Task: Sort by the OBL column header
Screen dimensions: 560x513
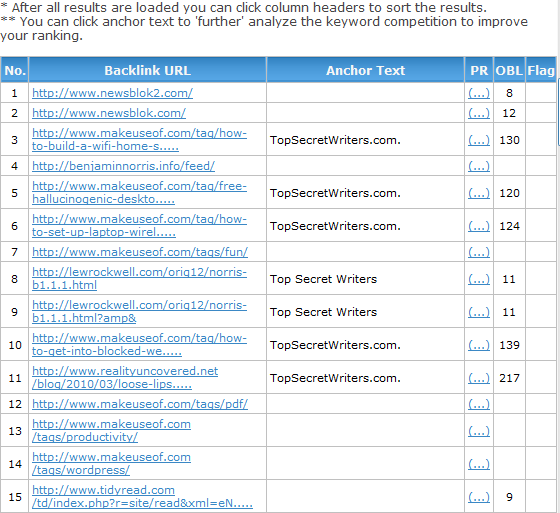Action: [x=509, y=70]
